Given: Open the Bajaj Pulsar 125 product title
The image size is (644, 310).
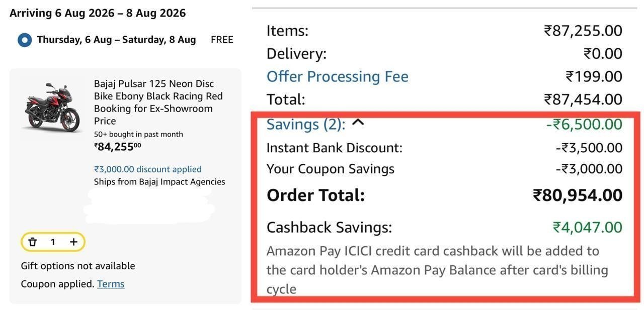Looking at the screenshot, I should tap(158, 102).
